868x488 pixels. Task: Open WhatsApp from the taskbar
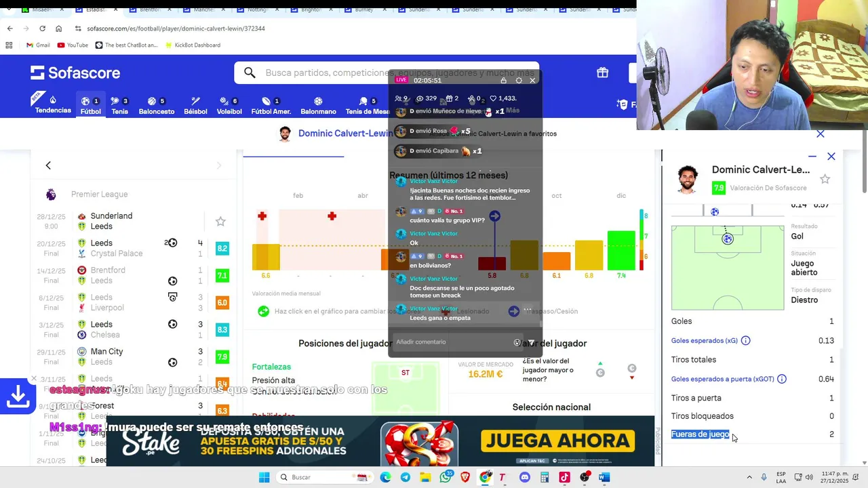[x=446, y=477]
